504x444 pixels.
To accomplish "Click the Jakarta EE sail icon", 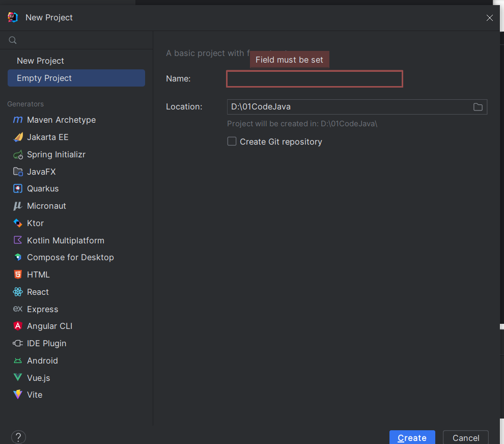I will point(18,137).
